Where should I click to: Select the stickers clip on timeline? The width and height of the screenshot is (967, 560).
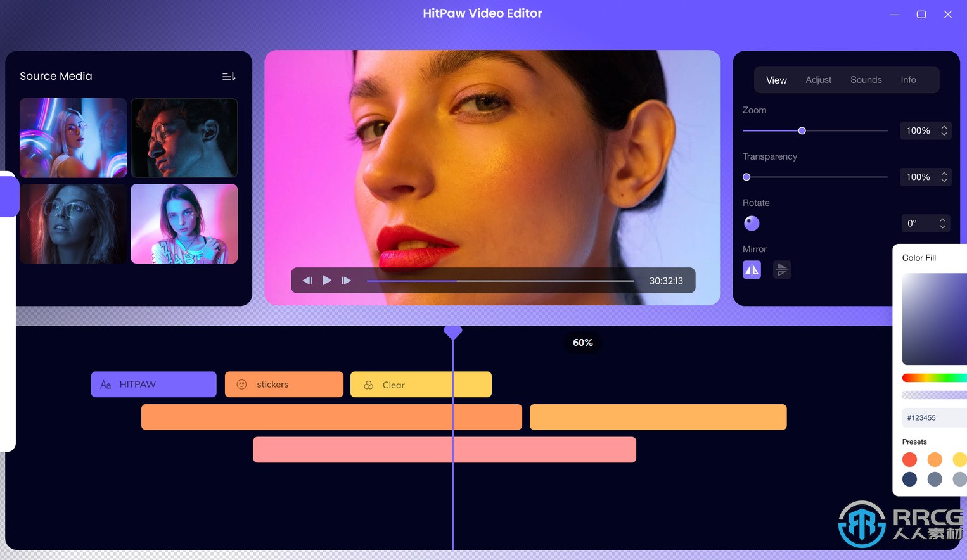click(x=284, y=385)
